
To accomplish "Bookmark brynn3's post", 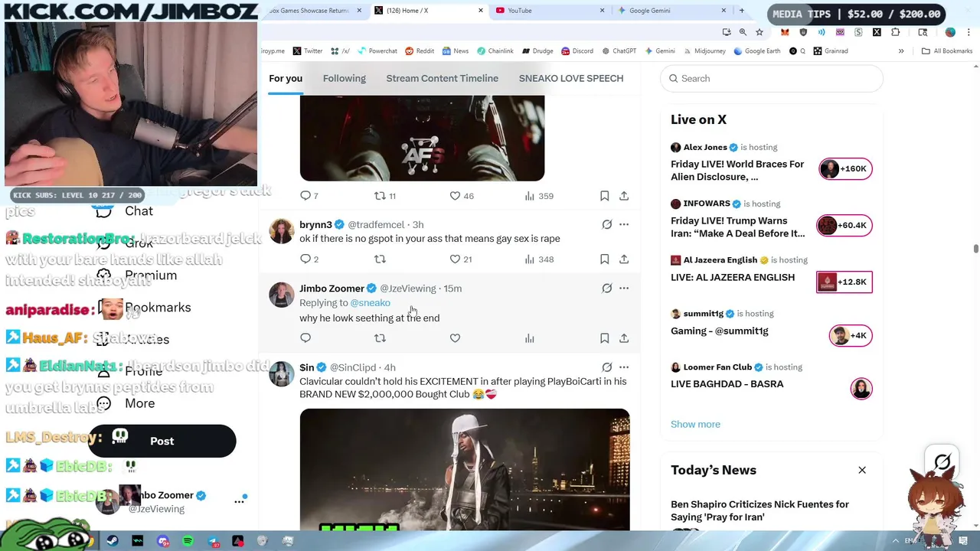I will point(604,259).
